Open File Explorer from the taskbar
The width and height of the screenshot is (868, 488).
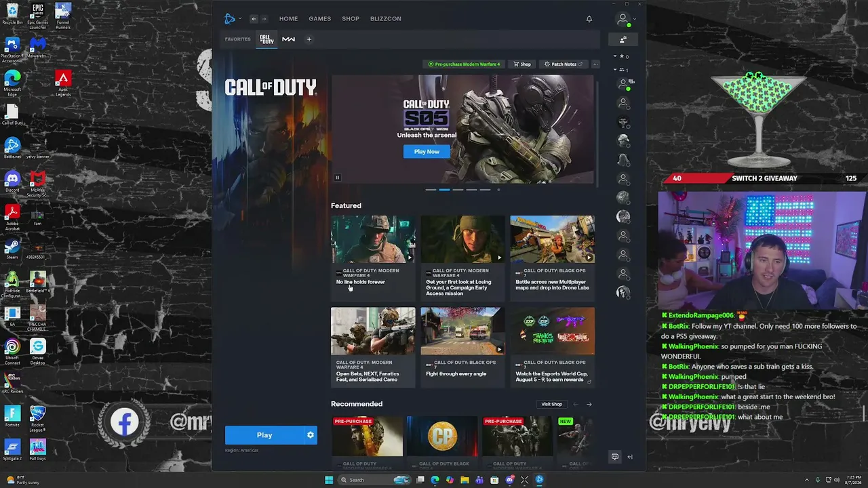pyautogui.click(x=465, y=480)
